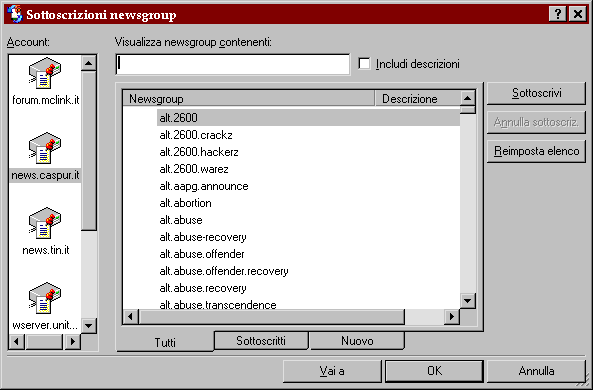Screen dimensions: 593x390
Task: Cancel the dialog with Annulla
Action: [536, 371]
